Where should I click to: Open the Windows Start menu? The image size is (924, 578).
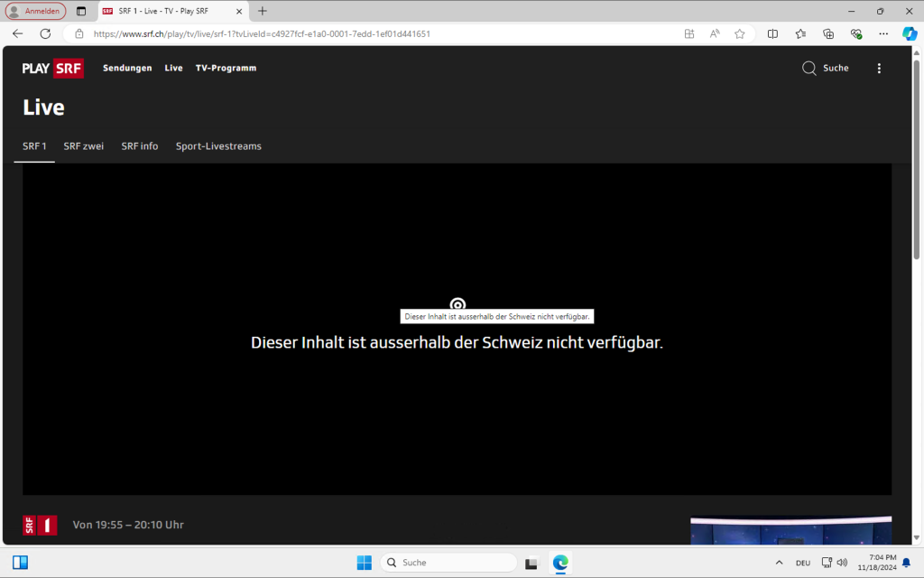pyautogui.click(x=365, y=563)
